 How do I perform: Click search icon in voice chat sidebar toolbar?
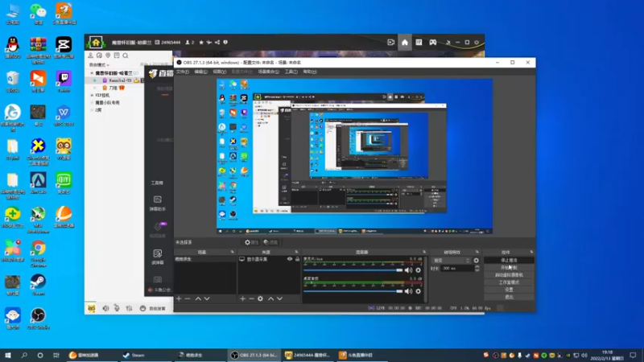126,56
